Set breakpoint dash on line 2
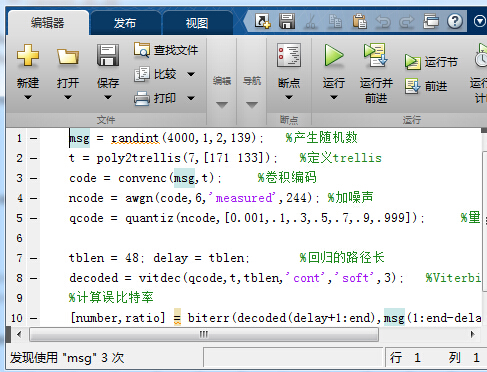 point(33,158)
